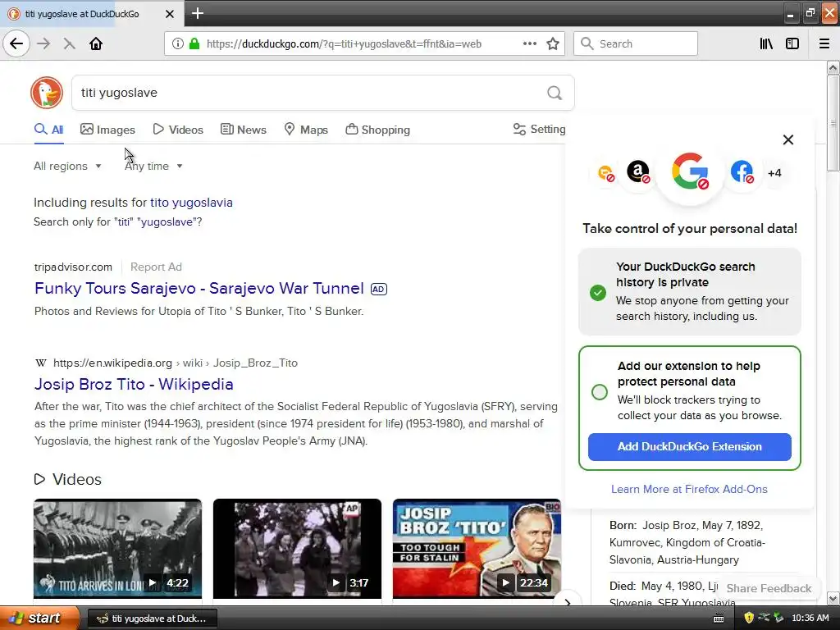Switch to the Maps tab
840x630 pixels.
pos(306,130)
